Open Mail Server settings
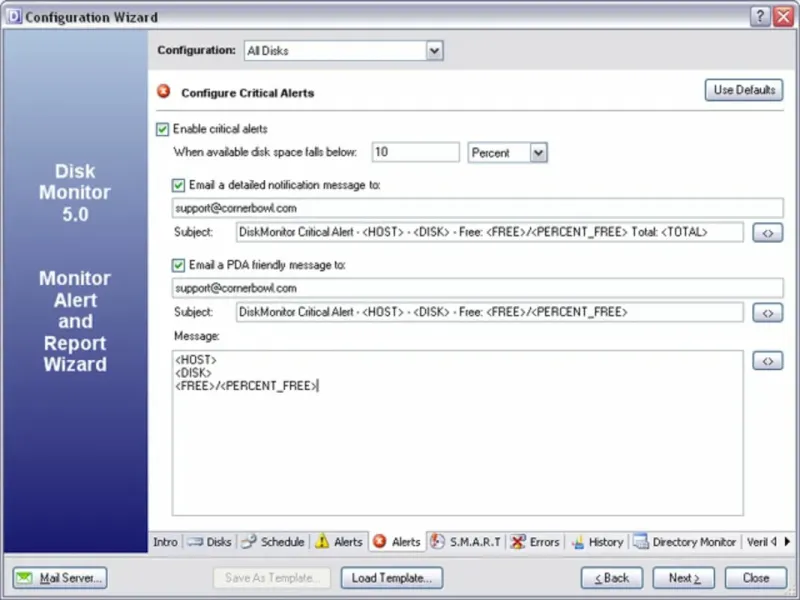The image size is (800, 600). [60, 578]
